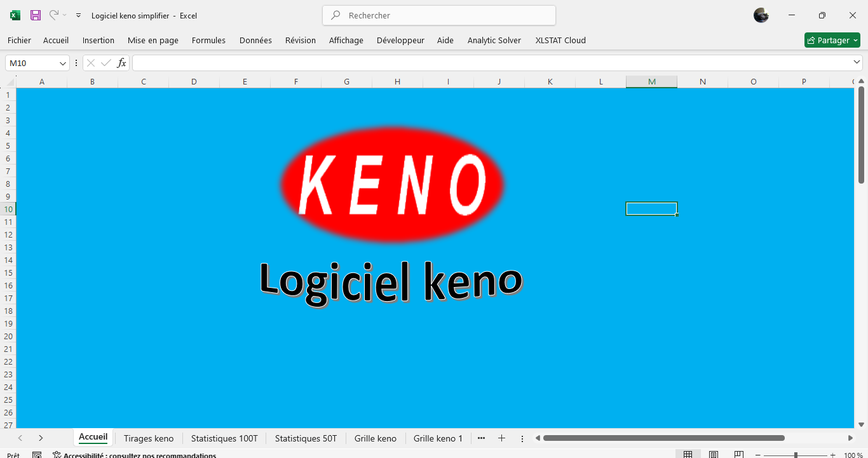Select column D header
The height and width of the screenshot is (458, 868).
click(x=194, y=82)
